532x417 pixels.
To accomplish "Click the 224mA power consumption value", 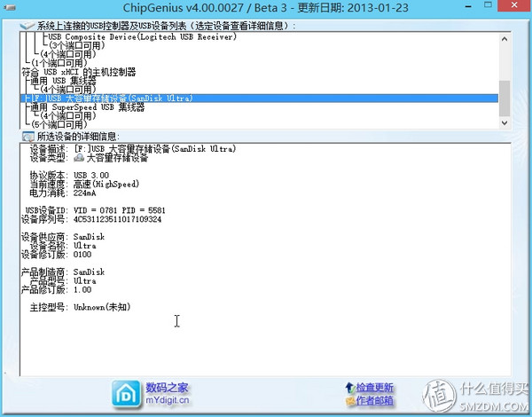I will coord(84,193).
